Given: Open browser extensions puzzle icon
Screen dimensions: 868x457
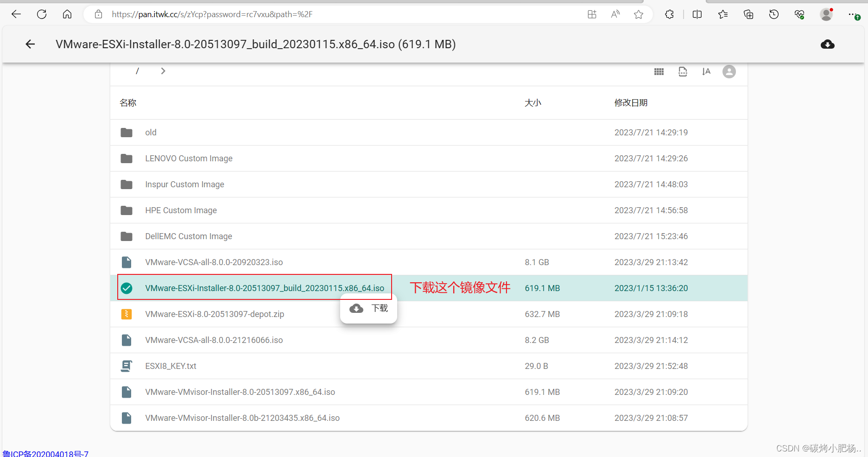Looking at the screenshot, I should click(x=669, y=14).
